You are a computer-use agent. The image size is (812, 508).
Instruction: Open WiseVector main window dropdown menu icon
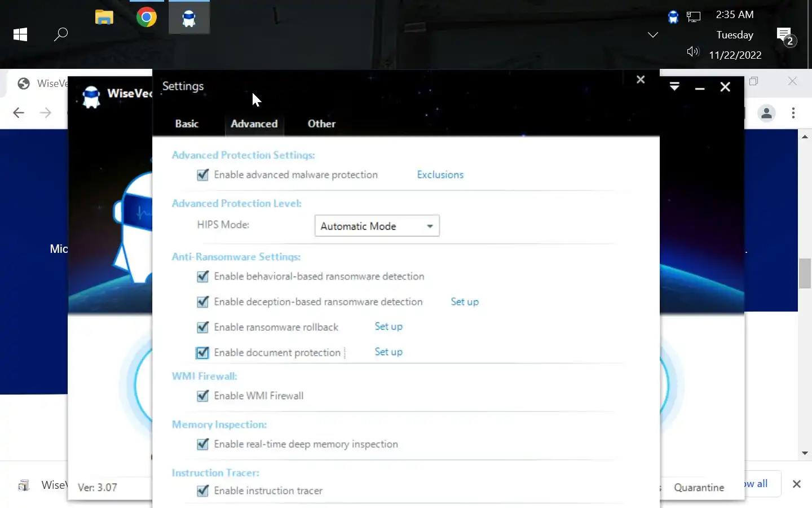point(674,86)
